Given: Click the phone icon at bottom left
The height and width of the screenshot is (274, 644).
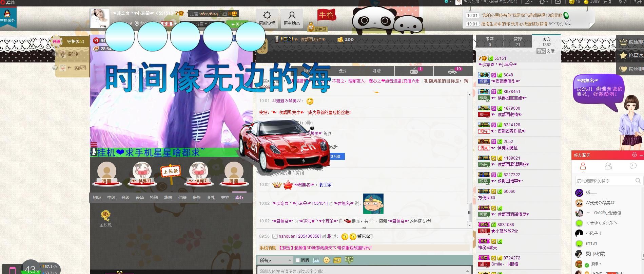Looking at the screenshot, I should tap(13, 270).
